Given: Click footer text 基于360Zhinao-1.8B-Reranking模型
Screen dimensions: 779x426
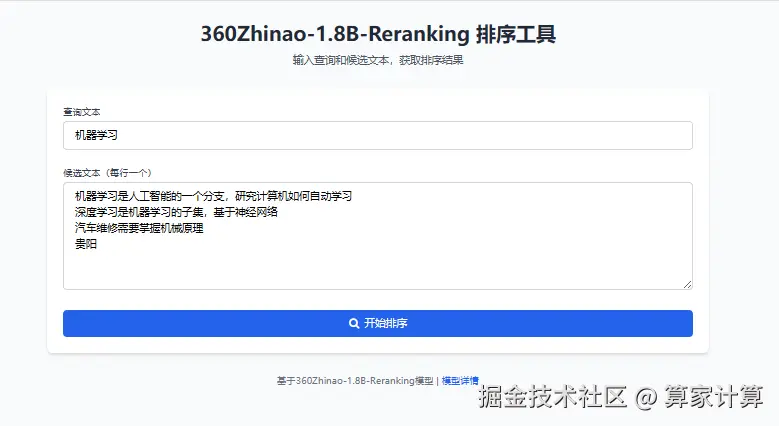Looking at the screenshot, I should [355, 381].
